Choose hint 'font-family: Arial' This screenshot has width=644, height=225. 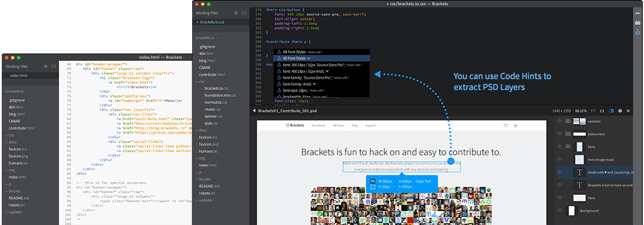point(322,84)
